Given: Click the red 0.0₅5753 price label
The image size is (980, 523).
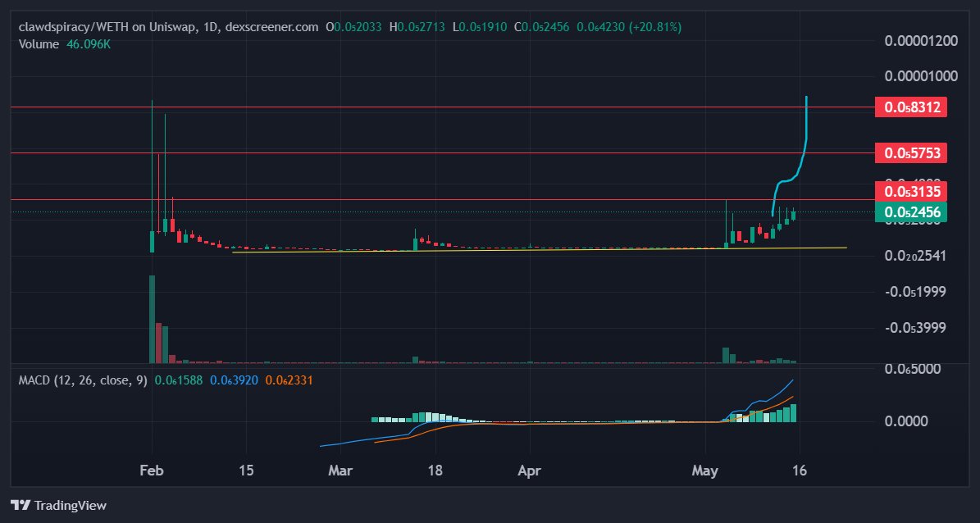Looking at the screenshot, I should coord(910,153).
